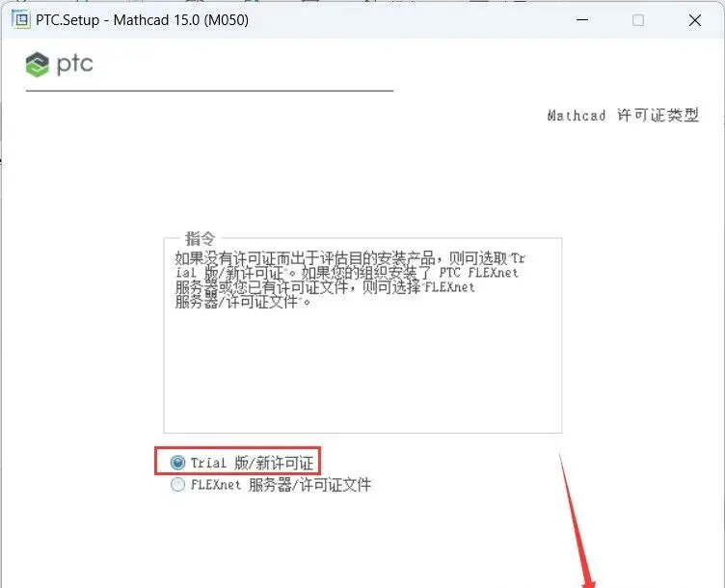This screenshot has width=725, height=588.
Task: Close the Mathcad 15.0 setup window
Action: (695, 20)
